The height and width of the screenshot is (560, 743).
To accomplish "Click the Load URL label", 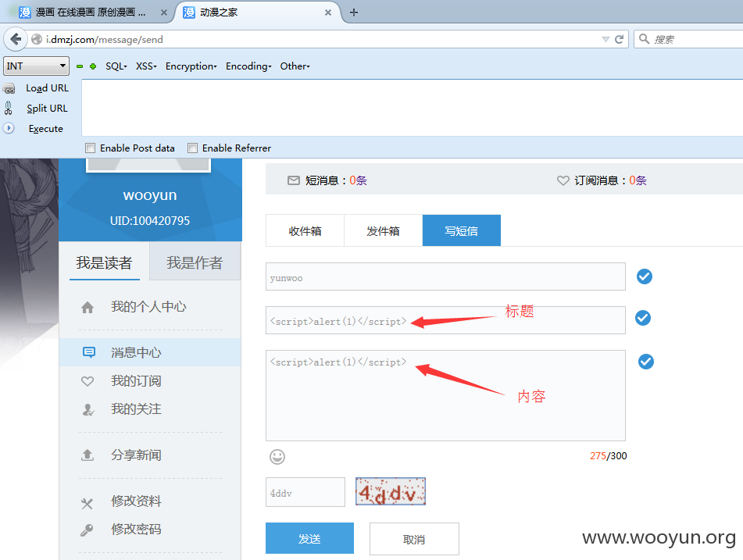I will pyautogui.click(x=47, y=88).
